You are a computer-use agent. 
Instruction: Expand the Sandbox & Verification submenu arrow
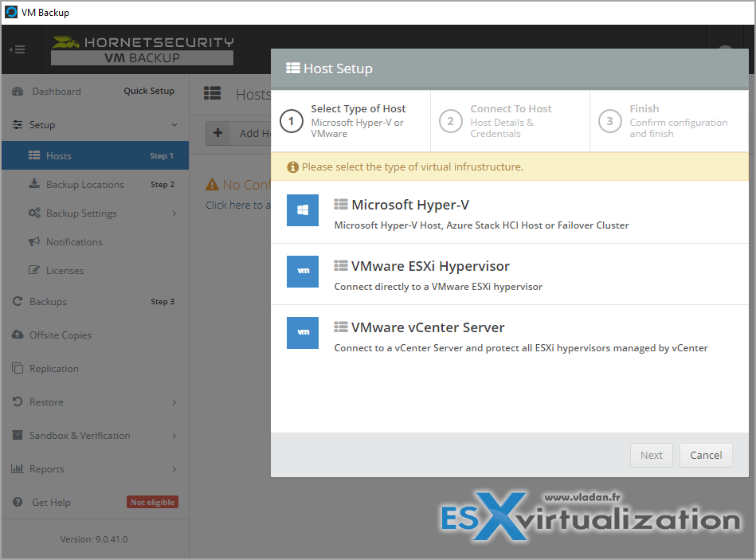point(174,436)
